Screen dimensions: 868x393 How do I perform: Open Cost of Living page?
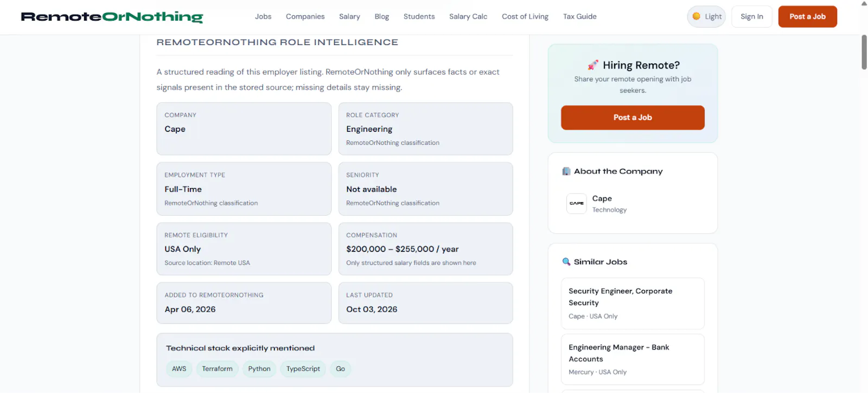pos(525,17)
